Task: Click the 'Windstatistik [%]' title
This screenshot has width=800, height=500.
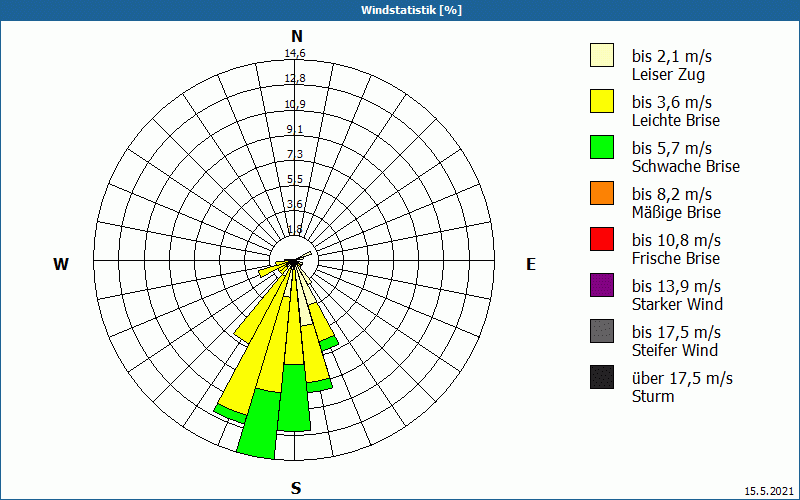Action: pos(411,10)
